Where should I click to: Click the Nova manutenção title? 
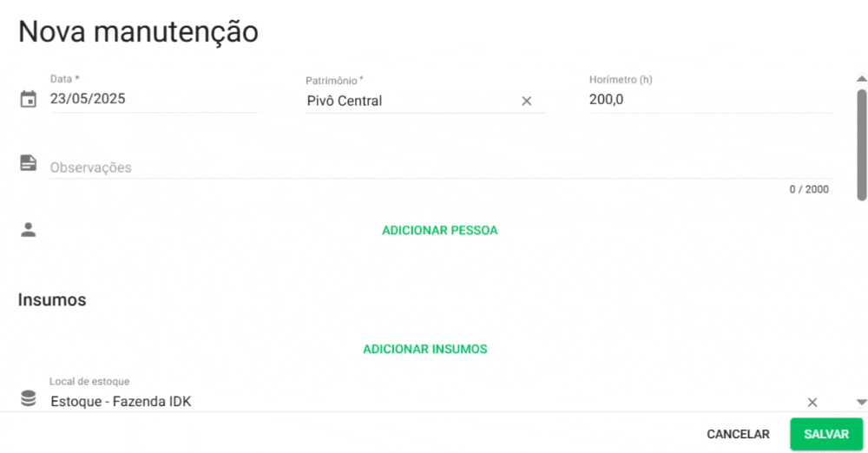(138, 32)
